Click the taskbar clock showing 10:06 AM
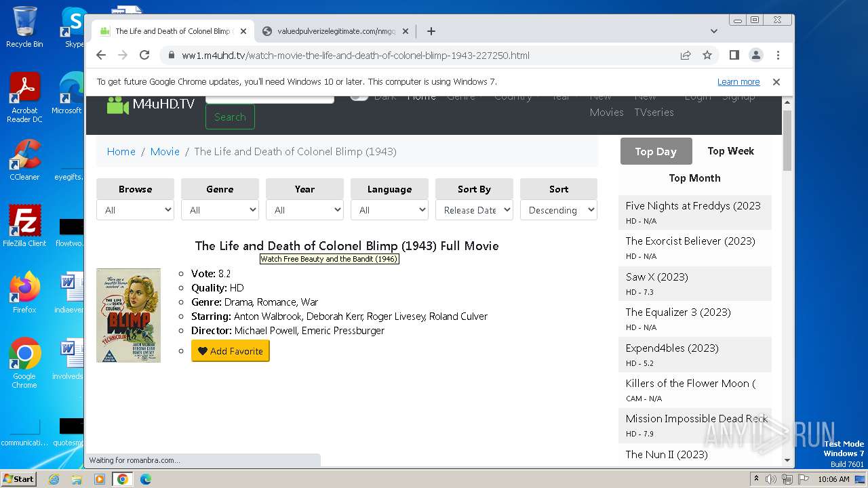This screenshot has width=868, height=488. 833,479
